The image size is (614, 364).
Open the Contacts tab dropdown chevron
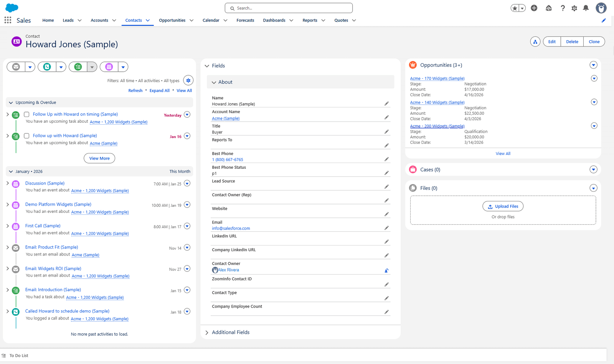pyautogui.click(x=148, y=20)
